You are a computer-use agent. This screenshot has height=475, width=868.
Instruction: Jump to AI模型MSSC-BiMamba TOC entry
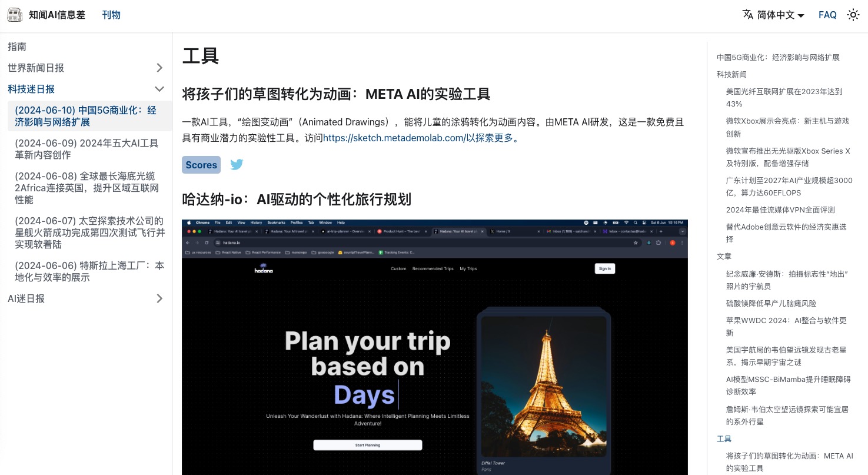tap(789, 386)
